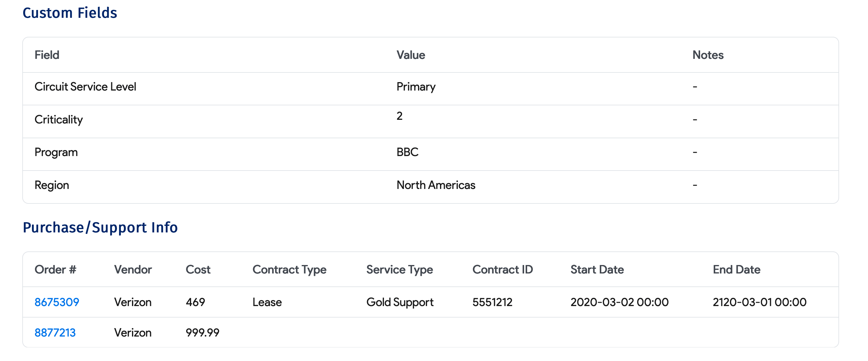Image resolution: width=868 pixels, height=361 pixels.
Task: Click the Contract Type column header
Action: [289, 269]
